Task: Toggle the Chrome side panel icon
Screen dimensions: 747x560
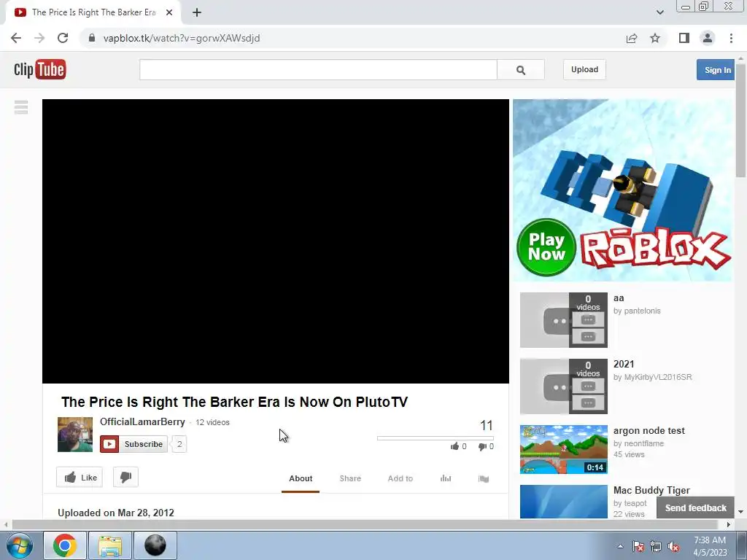Action: (x=684, y=38)
